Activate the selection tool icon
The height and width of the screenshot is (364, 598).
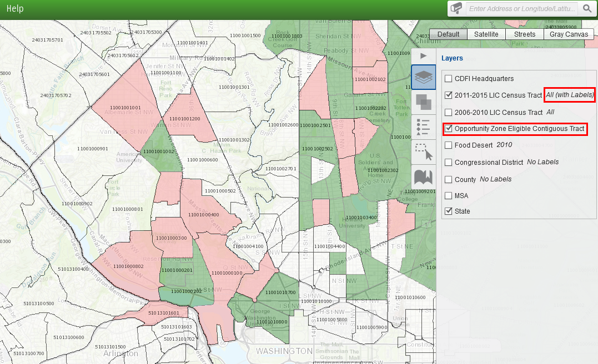pos(423,151)
